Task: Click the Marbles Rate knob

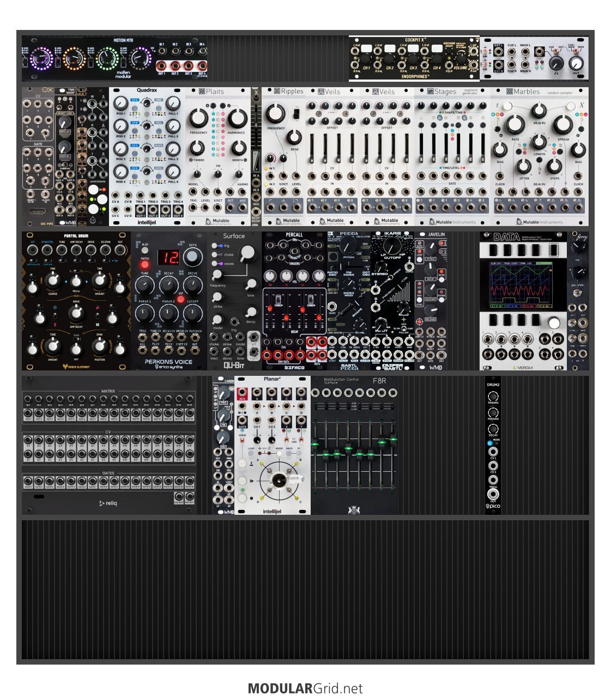Action: 515,125
